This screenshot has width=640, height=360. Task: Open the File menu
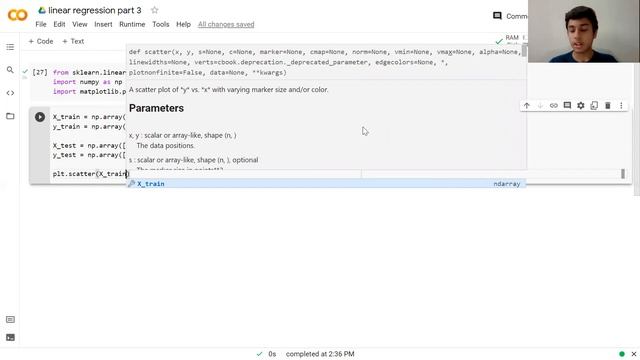coord(41,24)
